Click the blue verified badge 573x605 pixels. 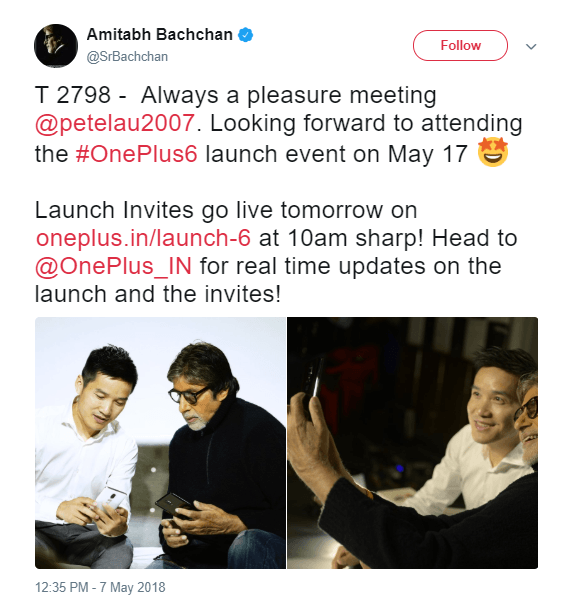245,35
